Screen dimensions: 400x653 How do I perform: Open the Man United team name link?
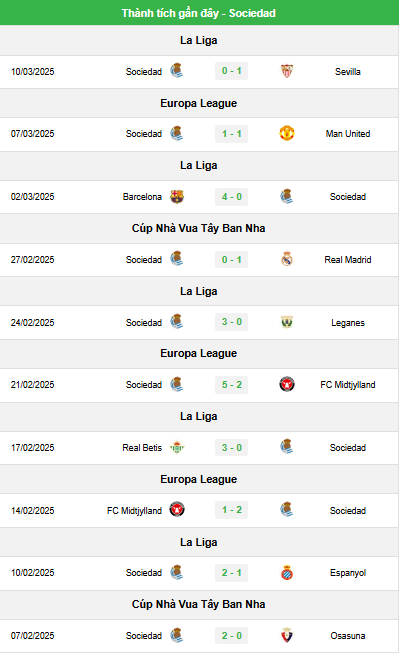click(x=348, y=134)
